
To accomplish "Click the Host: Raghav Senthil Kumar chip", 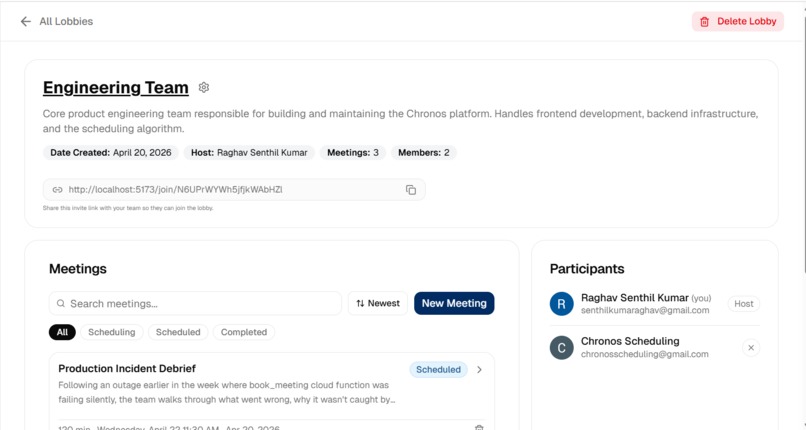I will [x=249, y=153].
